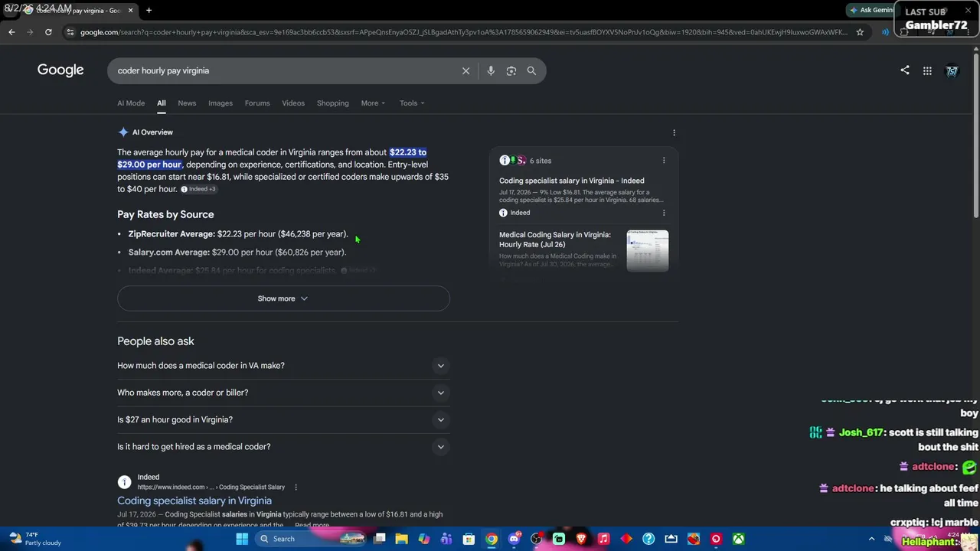Screen dimensions: 980x551
Task: Open the weather widget showing 74°F
Action: [x=35, y=539]
